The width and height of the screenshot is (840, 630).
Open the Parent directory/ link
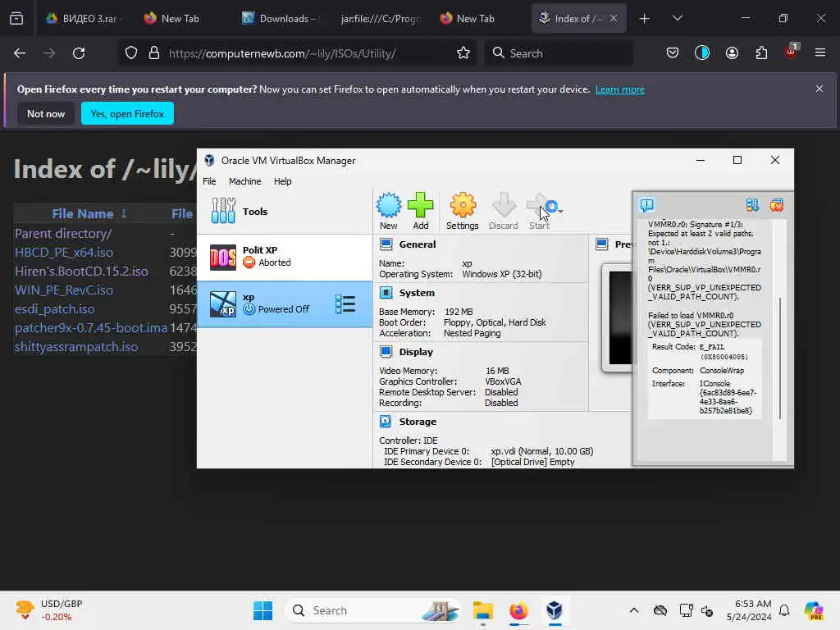click(63, 234)
